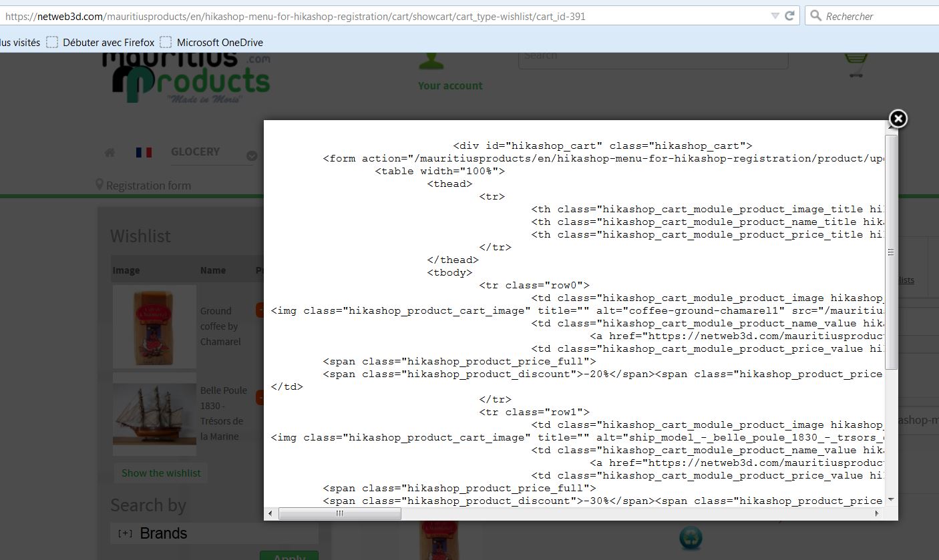Click the Mauritius Products site logo
Viewport: 939px width, 560px height.
coord(187,79)
